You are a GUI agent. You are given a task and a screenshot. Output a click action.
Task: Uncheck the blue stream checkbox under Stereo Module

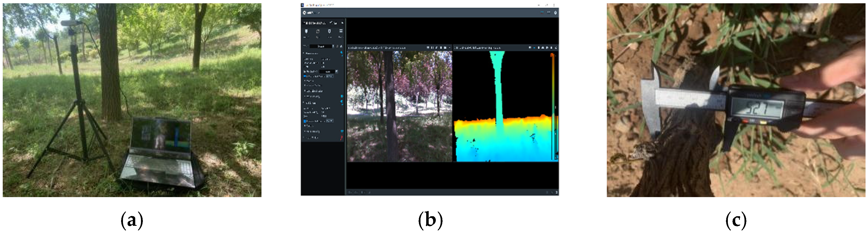[x=305, y=76]
